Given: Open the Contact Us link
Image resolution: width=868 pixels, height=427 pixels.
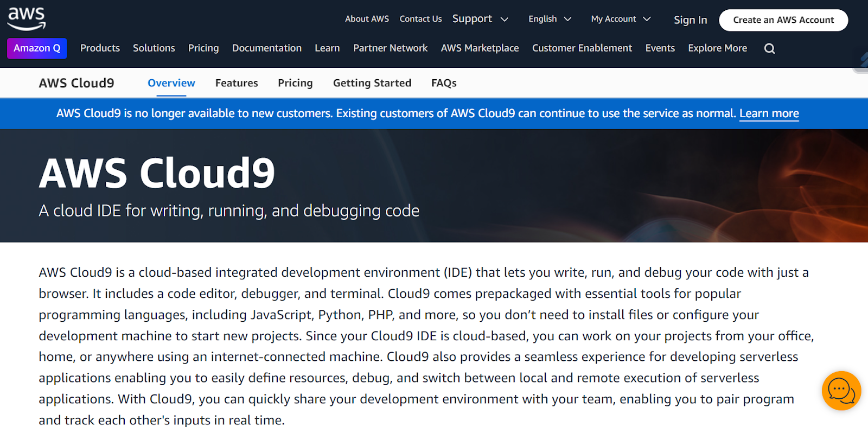Looking at the screenshot, I should point(421,19).
